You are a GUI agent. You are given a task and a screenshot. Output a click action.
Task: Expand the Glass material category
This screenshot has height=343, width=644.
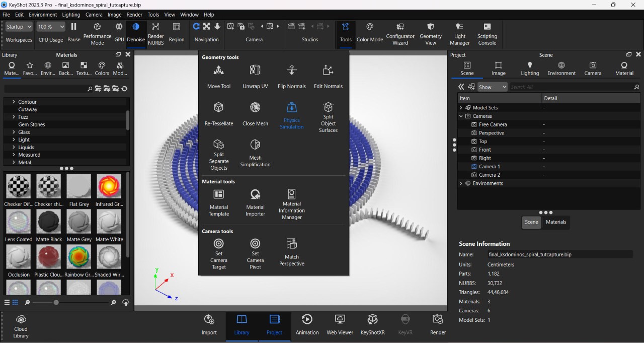14,132
